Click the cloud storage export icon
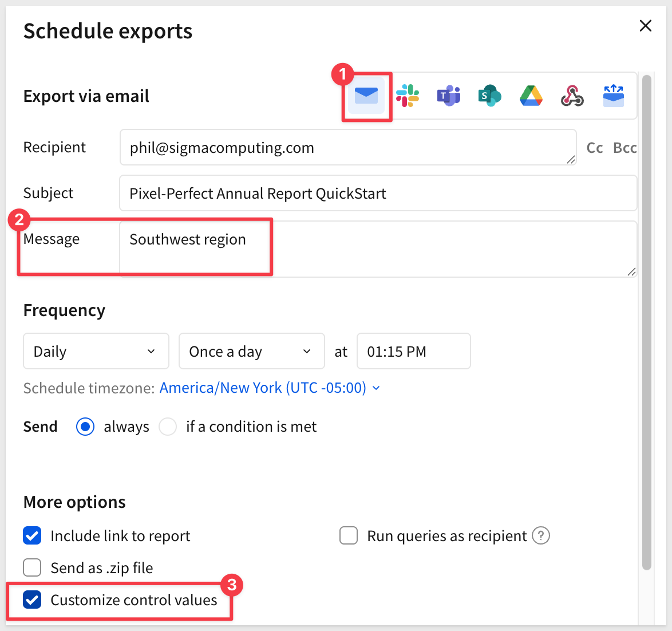 tap(613, 96)
